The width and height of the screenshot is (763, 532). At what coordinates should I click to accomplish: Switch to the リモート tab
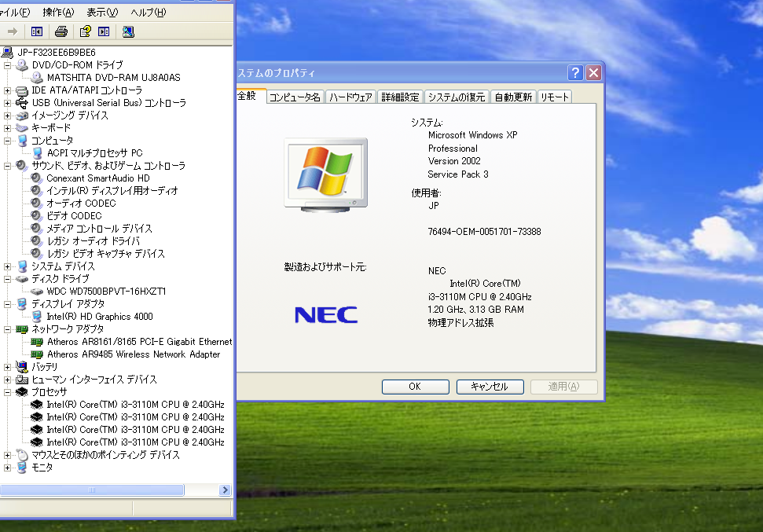[x=555, y=97]
